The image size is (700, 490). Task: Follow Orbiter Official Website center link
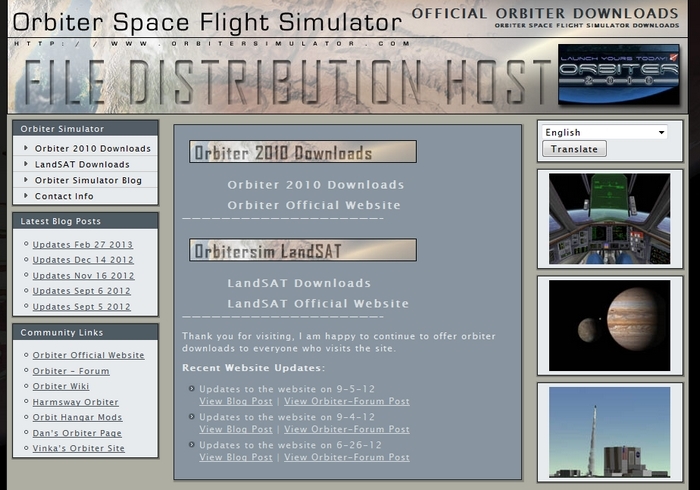(x=314, y=205)
